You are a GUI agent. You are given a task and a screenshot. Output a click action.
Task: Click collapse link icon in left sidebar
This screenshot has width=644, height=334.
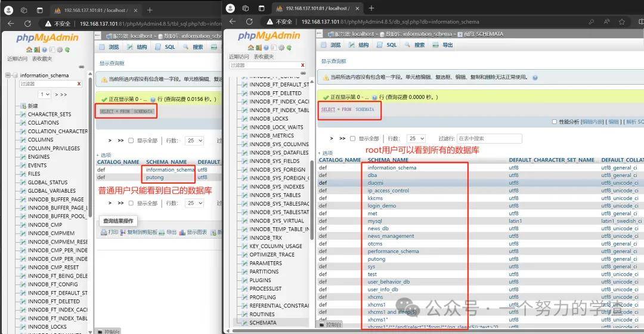coord(81,67)
